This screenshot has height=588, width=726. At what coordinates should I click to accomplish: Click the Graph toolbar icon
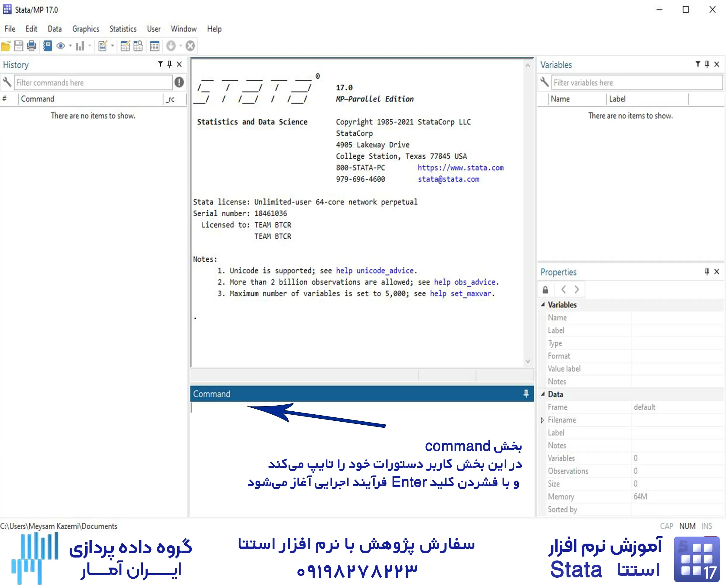click(80, 46)
